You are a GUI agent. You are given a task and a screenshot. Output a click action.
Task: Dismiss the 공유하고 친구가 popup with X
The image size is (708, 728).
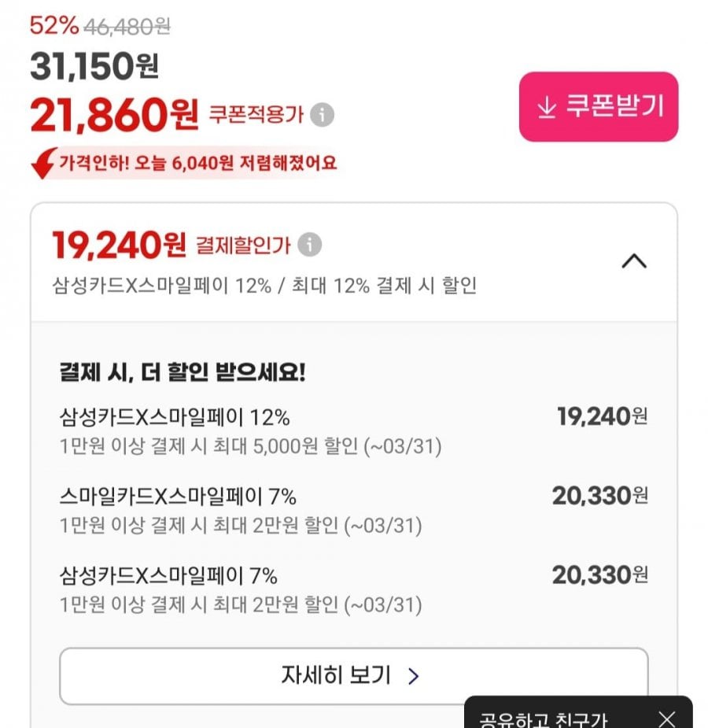pyautogui.click(x=667, y=718)
